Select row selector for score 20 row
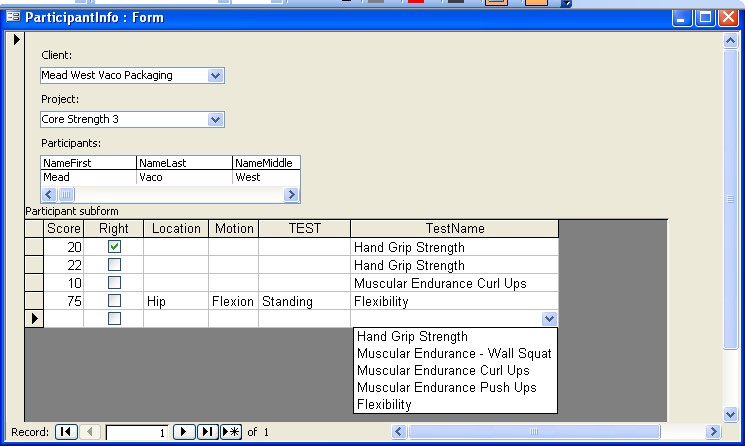 [34, 247]
